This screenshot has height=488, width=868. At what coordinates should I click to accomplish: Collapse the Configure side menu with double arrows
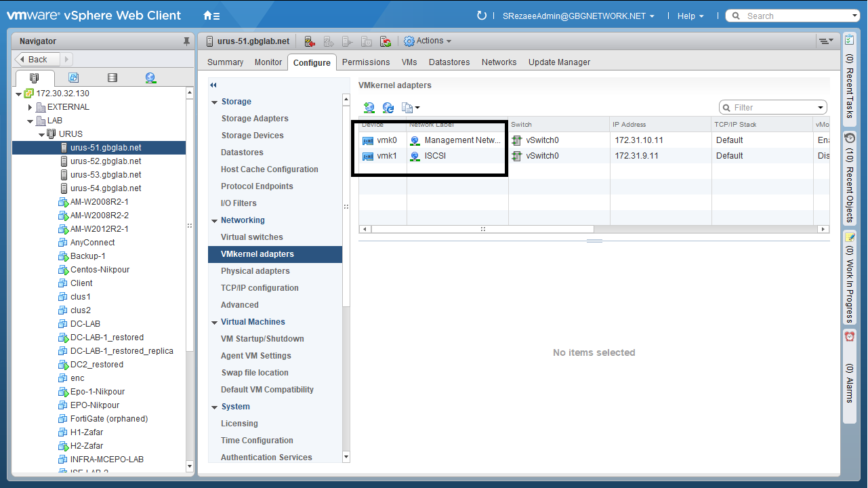pos(213,85)
